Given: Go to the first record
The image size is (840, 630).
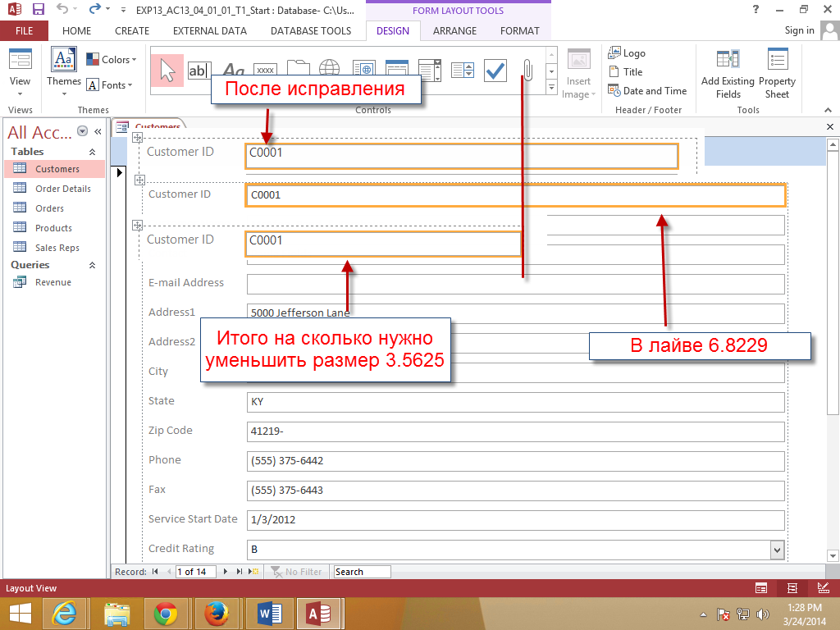Looking at the screenshot, I should tap(155, 572).
